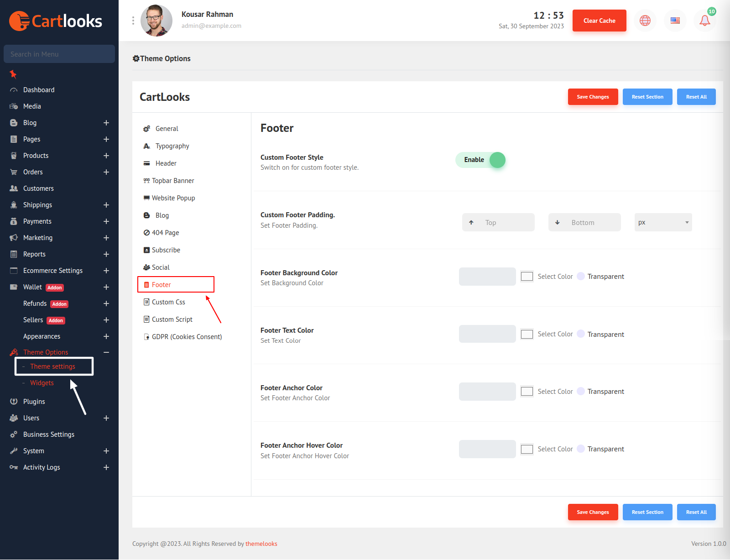Click the notification bell icon
The height and width of the screenshot is (560, 730).
click(704, 21)
